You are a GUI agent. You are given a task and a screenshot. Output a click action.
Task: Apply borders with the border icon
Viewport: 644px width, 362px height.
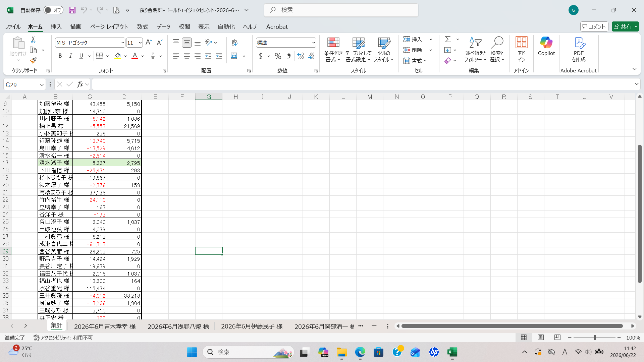click(x=100, y=56)
